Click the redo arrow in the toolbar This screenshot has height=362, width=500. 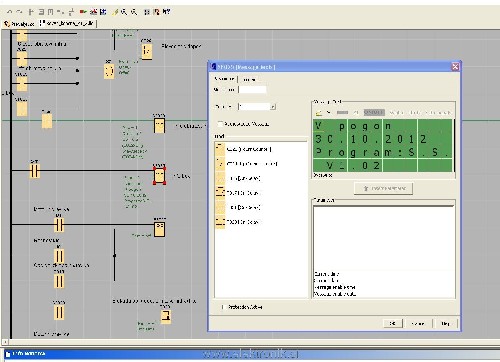[x=20, y=12]
